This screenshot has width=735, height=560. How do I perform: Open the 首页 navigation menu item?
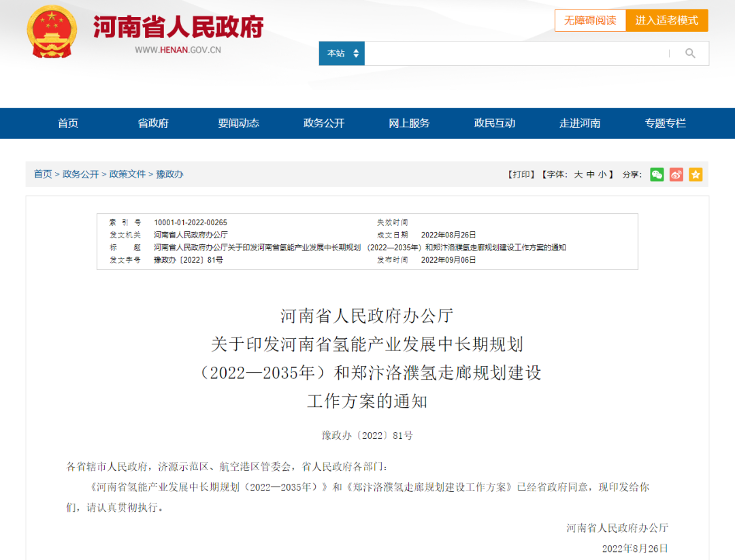click(68, 123)
